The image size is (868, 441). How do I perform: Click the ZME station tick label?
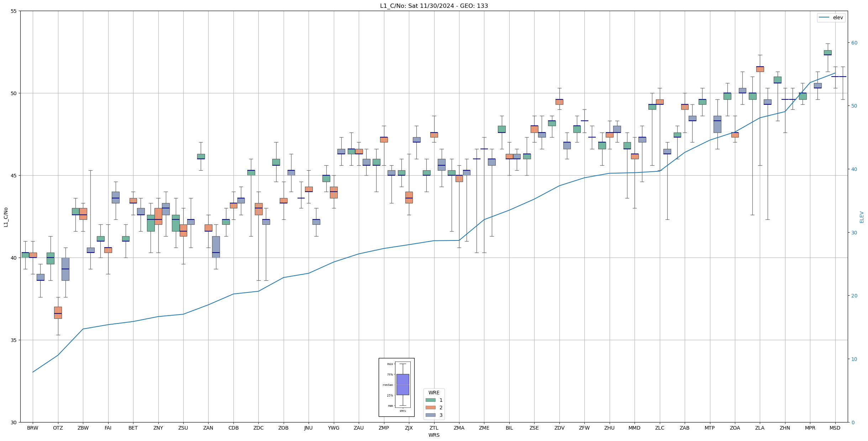[x=484, y=428]
